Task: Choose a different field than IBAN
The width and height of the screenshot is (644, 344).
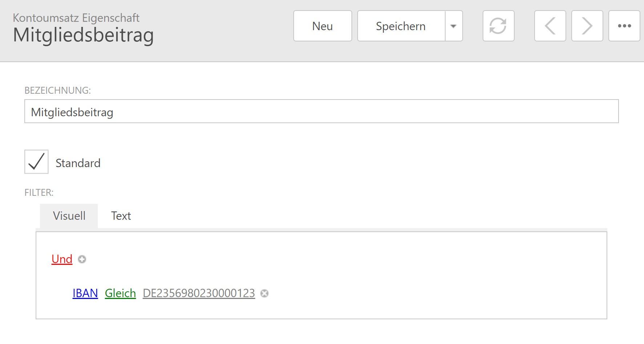Action: click(x=85, y=293)
